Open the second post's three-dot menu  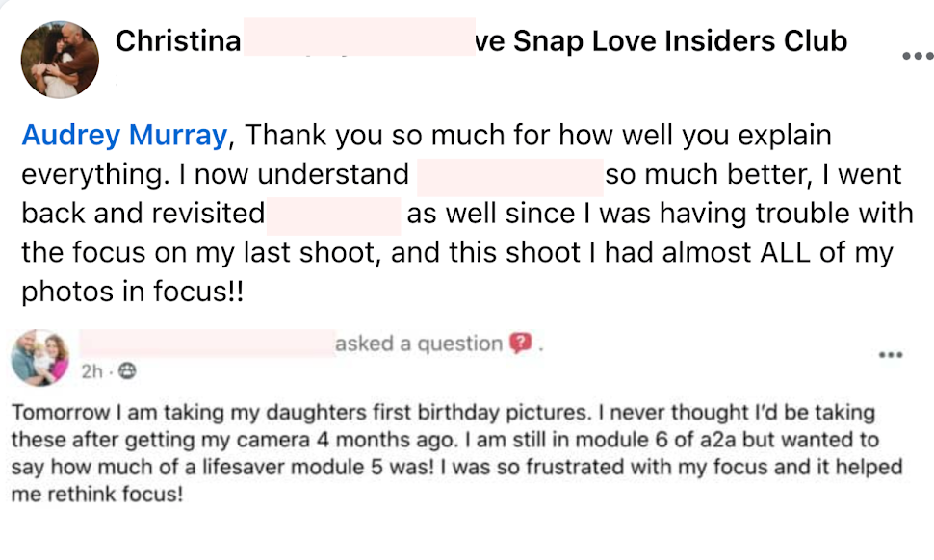891,355
